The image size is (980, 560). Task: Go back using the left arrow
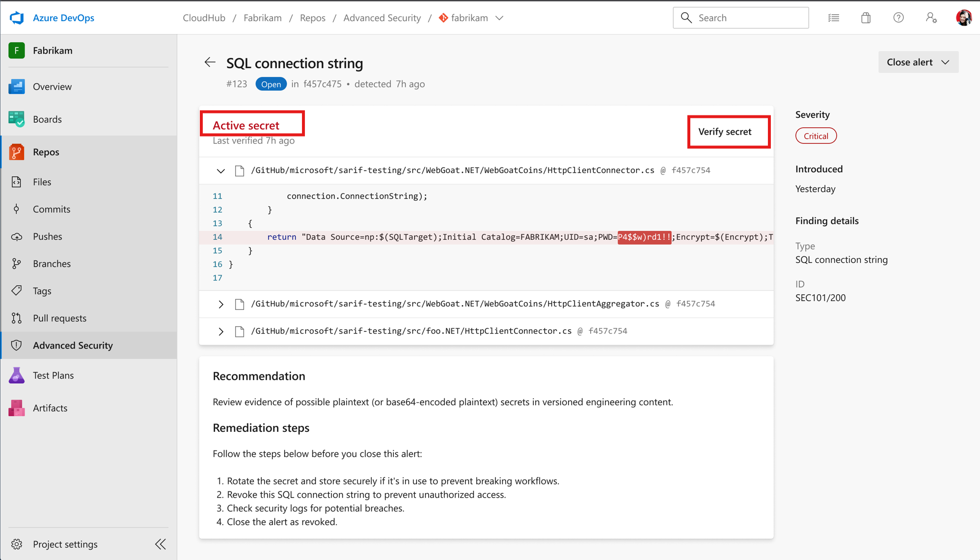click(210, 62)
